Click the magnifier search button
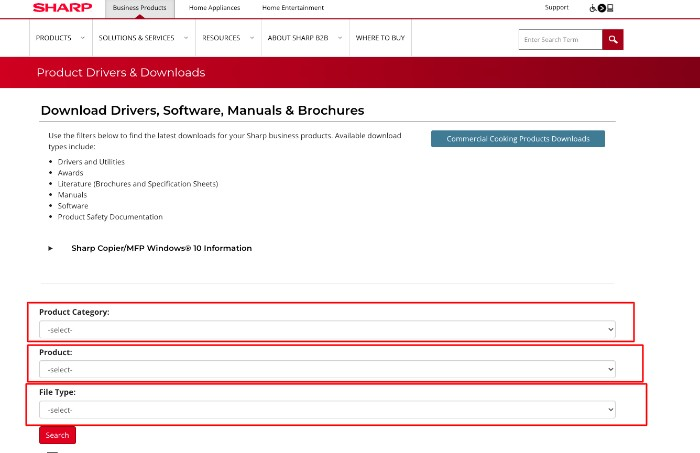 click(612, 40)
